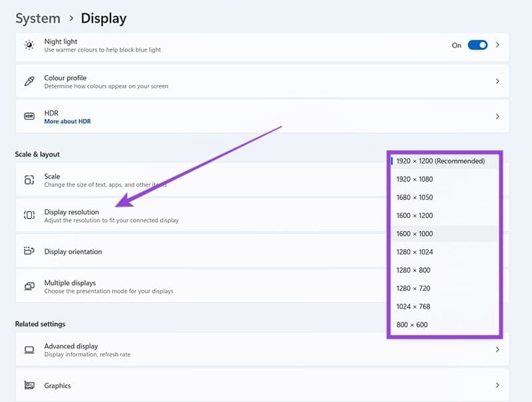
Task: Expand the HDR settings chevron
Action: tap(497, 116)
